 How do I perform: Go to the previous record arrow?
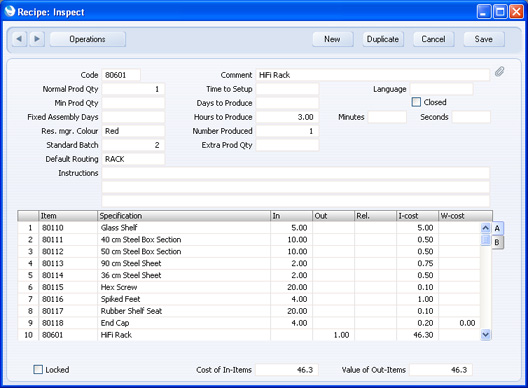19,39
